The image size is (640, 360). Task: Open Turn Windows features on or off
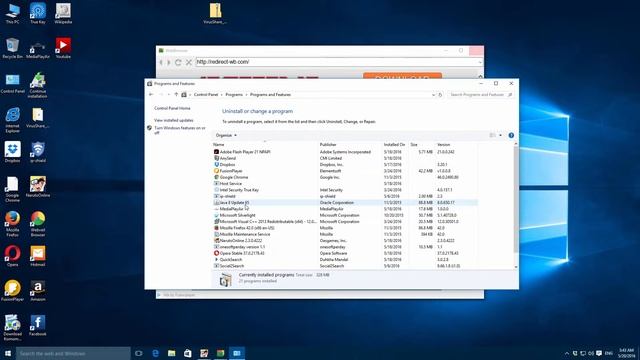[180, 130]
